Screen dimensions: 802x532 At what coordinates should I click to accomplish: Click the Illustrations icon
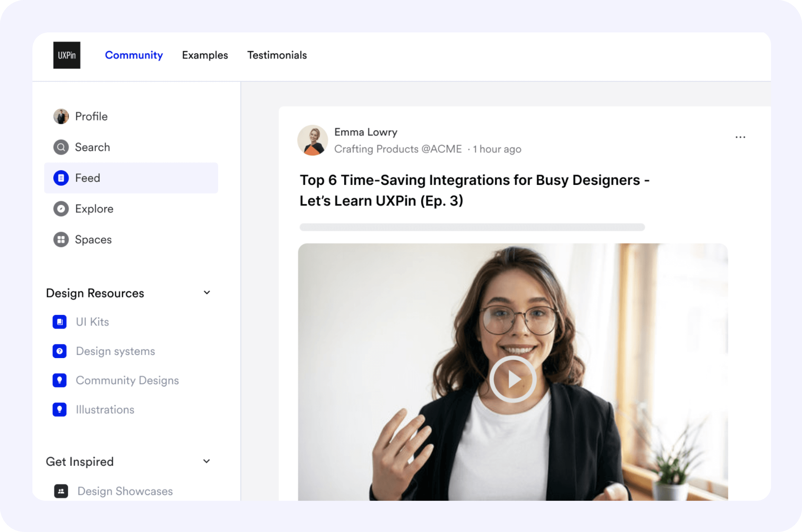pyautogui.click(x=60, y=409)
